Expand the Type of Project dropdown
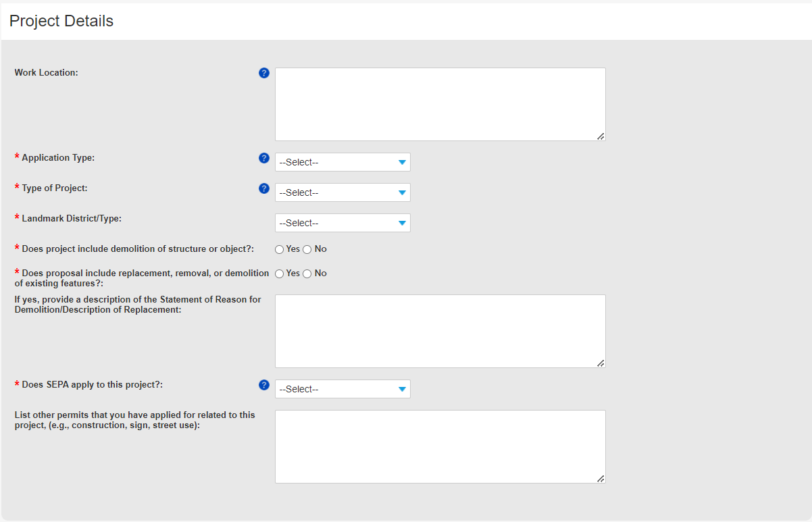Viewport: 812px width, 522px height. tap(342, 192)
